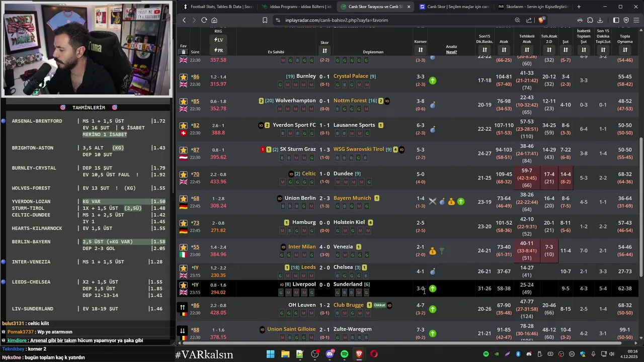Open File Explorer from taskbar
This screenshot has width=644, height=362.
pyautogui.click(x=285, y=354)
